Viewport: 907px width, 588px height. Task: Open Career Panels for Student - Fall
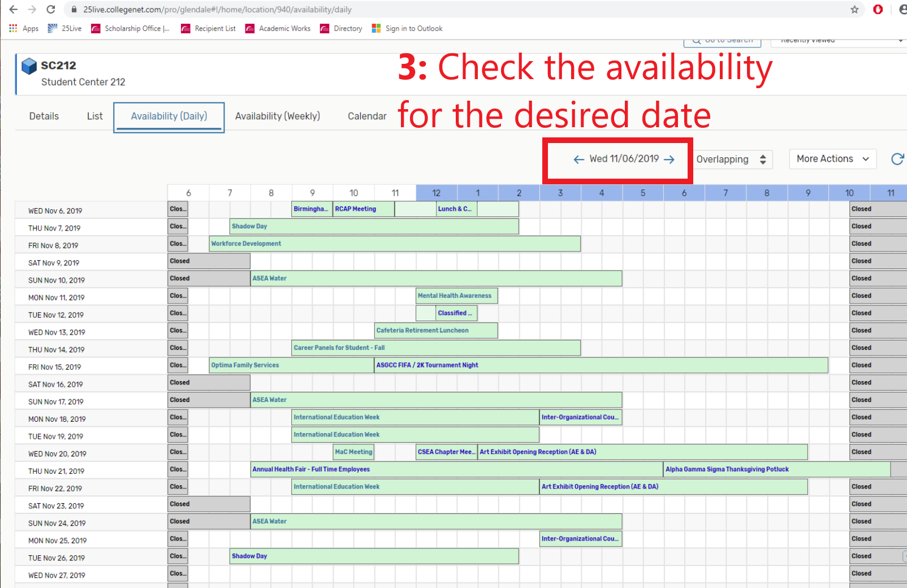[x=436, y=348]
